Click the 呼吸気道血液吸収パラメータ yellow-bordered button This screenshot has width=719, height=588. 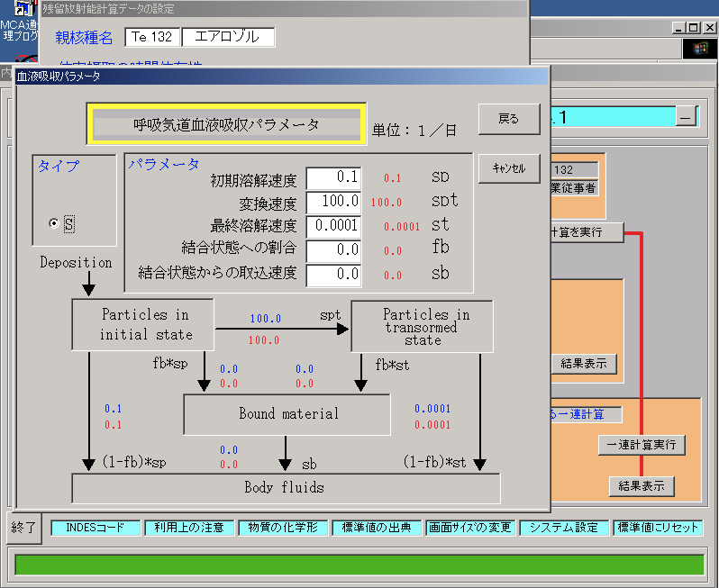225,125
